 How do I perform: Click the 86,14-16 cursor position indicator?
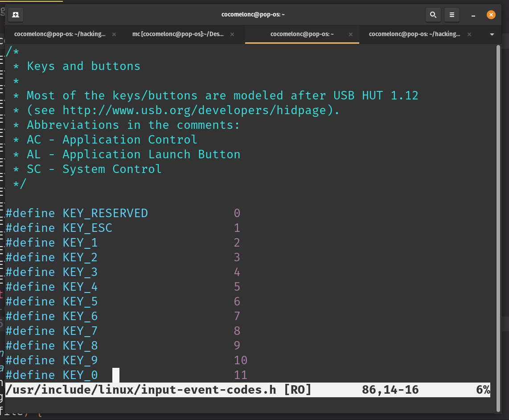(x=390, y=390)
